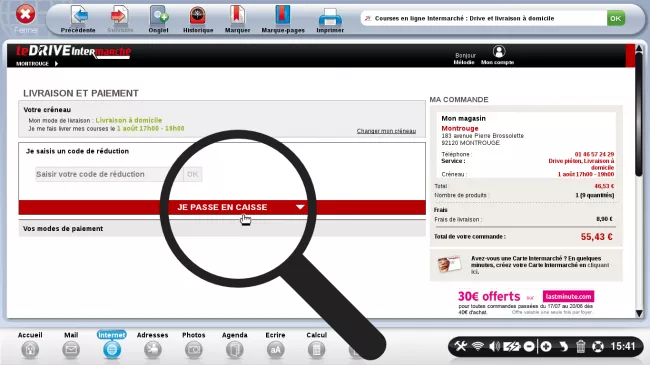This screenshot has width=650, height=365.
Task: Open the lastminute.com 30€ offerts banner
Action: pyautogui.click(x=526, y=302)
